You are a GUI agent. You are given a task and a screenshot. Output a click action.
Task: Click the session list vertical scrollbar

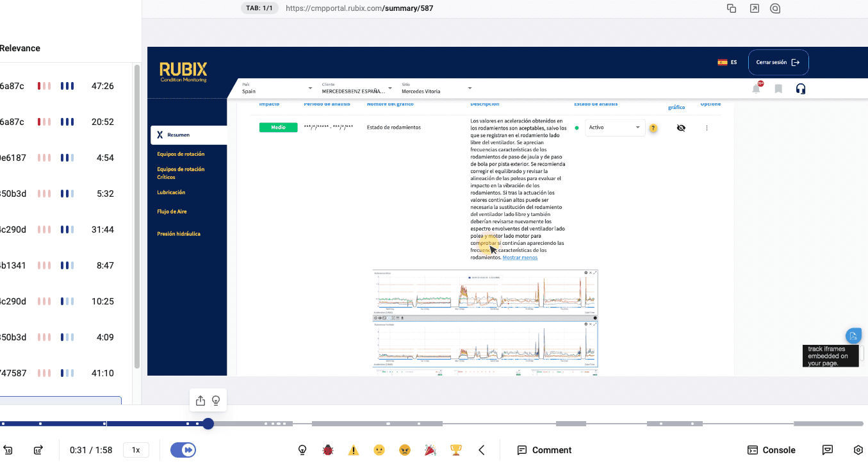pos(136,217)
